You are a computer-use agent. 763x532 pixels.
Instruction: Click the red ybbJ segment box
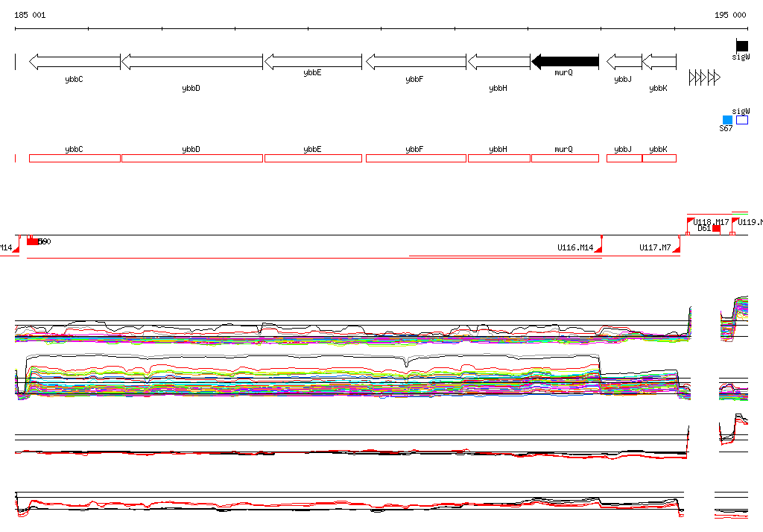[624, 158]
